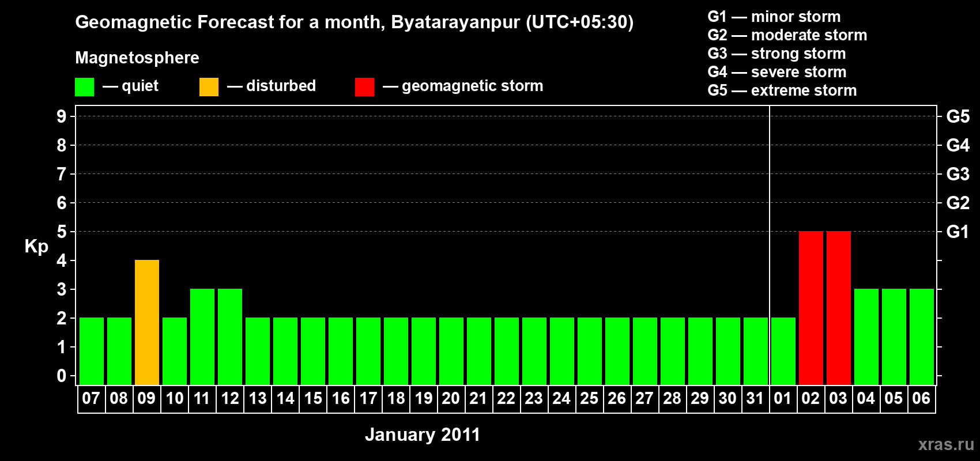Click the January 2011 month label
The image size is (980, 461).
tap(423, 434)
